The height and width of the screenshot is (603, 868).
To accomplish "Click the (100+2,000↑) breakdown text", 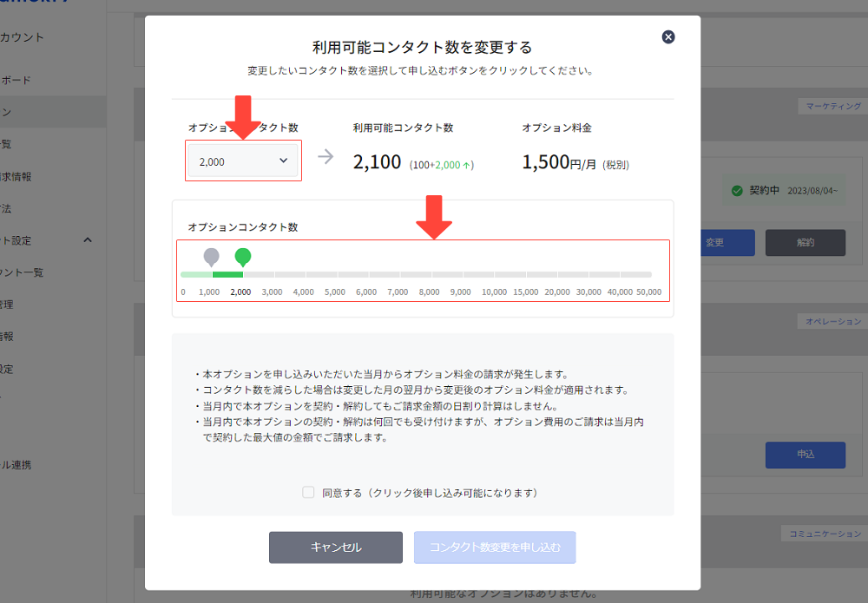I will [x=442, y=165].
